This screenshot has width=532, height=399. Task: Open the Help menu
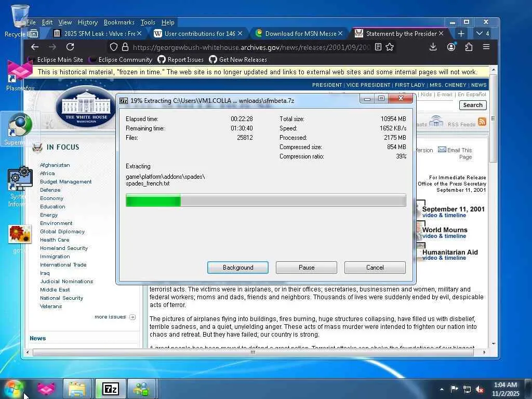click(x=168, y=22)
